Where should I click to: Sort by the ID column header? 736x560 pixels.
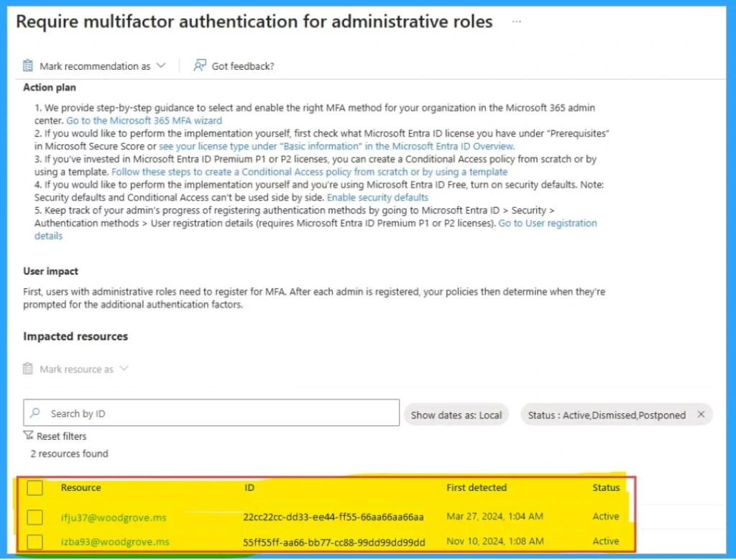point(249,487)
